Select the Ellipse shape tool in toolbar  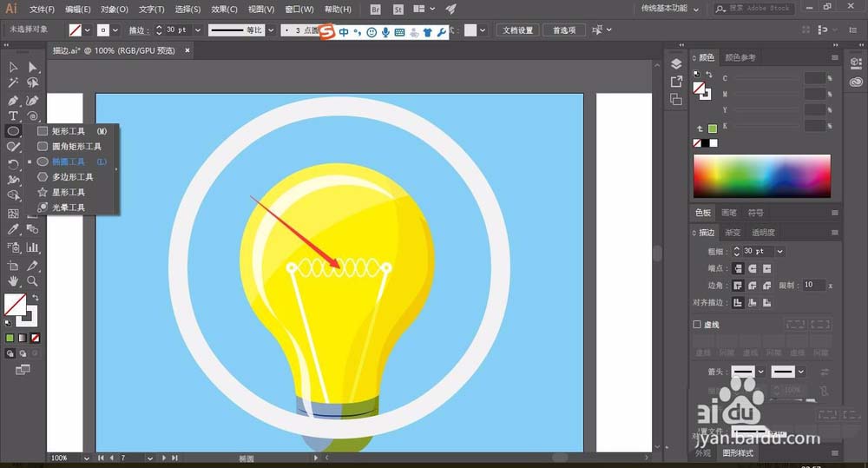point(13,131)
